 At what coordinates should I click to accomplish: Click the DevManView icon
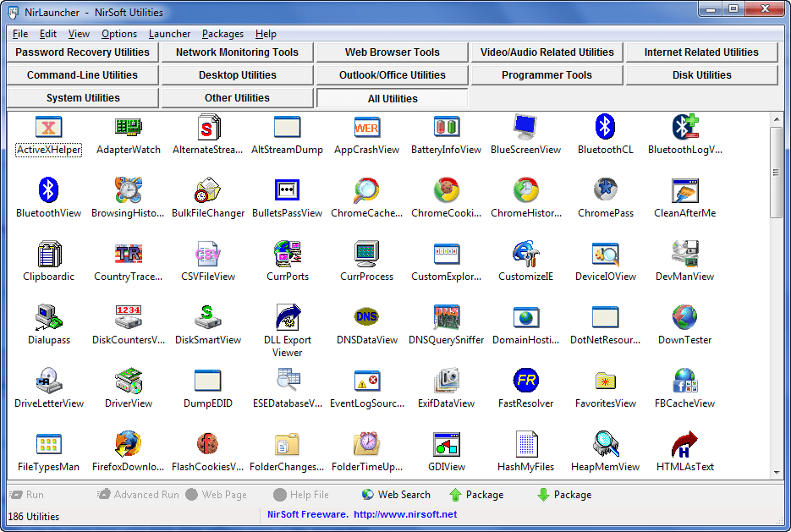[684, 254]
